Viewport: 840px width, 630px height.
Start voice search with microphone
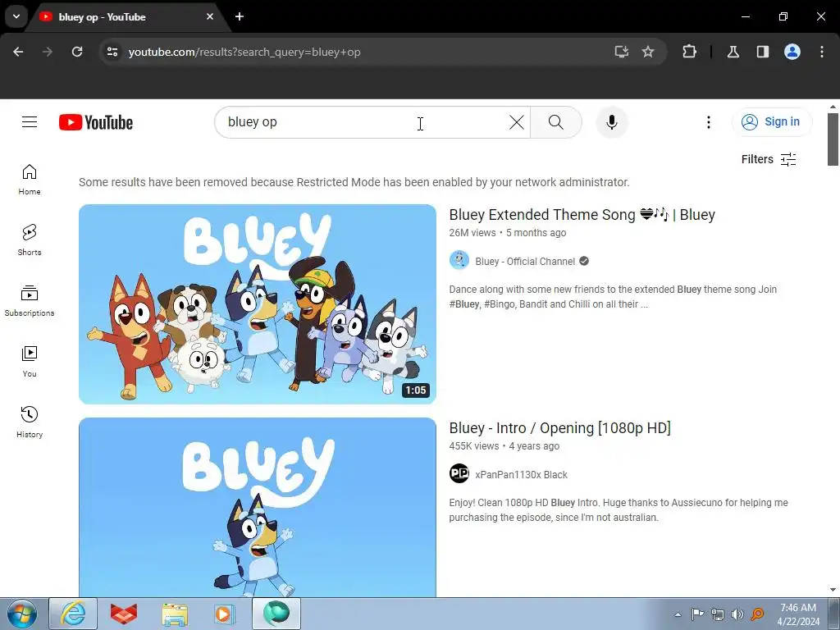[611, 122]
